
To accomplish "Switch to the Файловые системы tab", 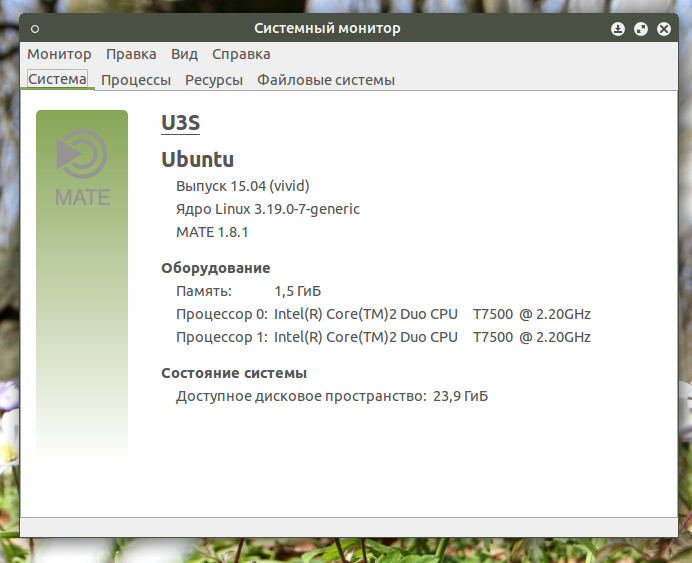I will click(326, 80).
